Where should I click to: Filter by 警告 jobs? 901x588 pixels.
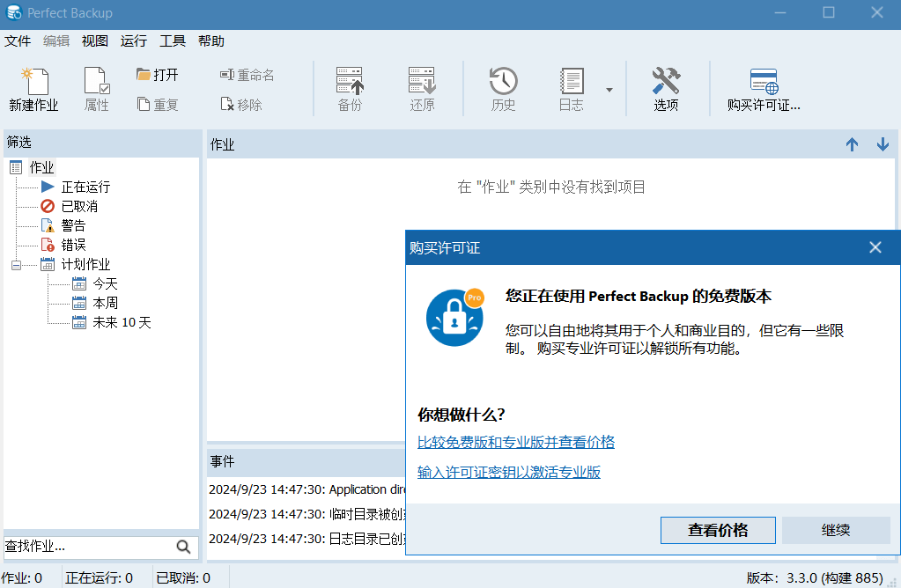[x=73, y=225]
